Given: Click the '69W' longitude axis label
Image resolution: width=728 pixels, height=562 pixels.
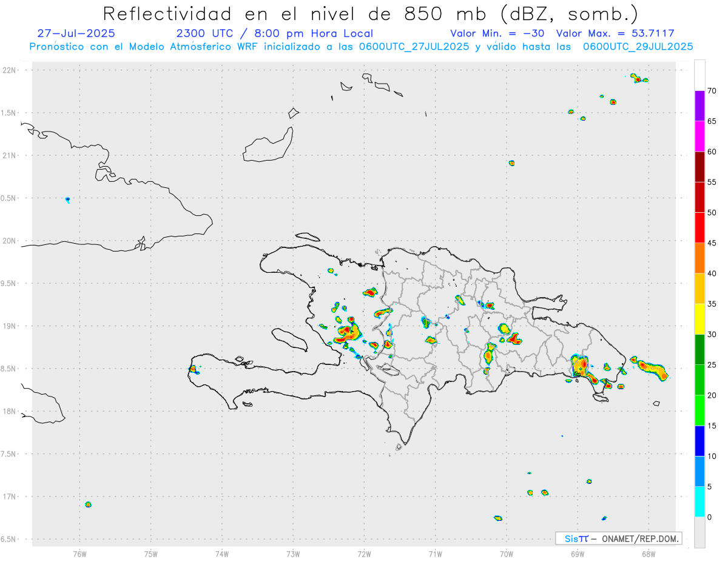Looking at the screenshot, I should click(578, 554).
